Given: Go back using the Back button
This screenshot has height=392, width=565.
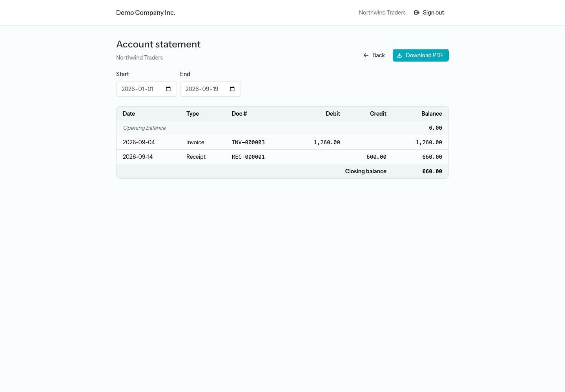Looking at the screenshot, I should [x=374, y=55].
